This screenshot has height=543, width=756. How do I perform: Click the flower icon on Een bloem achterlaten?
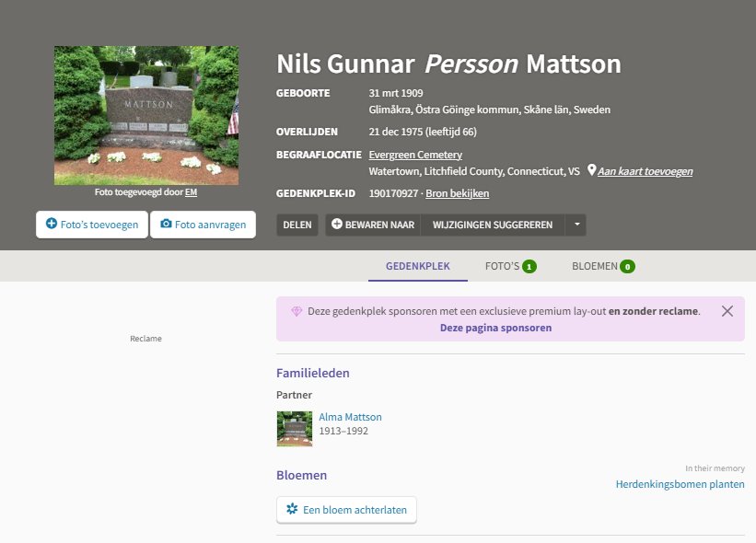(292, 509)
